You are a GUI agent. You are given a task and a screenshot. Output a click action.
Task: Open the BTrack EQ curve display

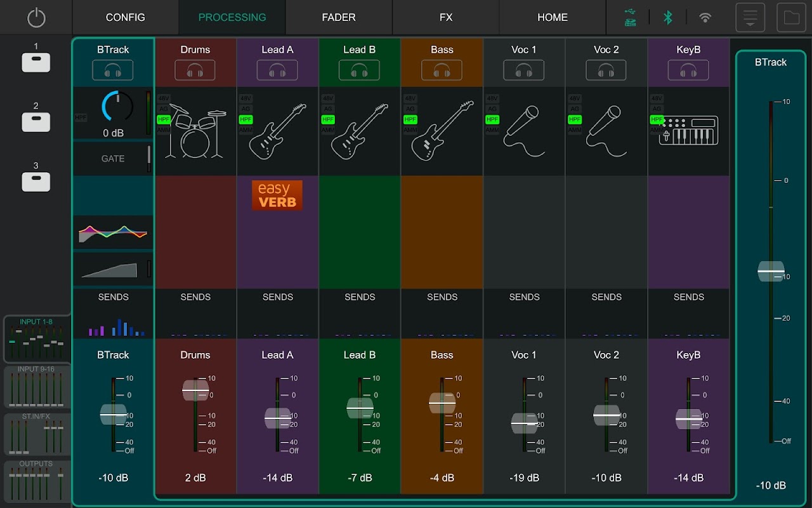(113, 232)
